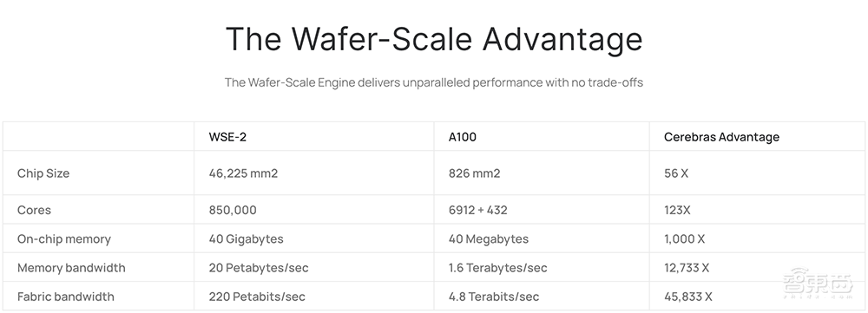Select the 40 Gigabytes cell
Screen dimensions: 868x313
coord(246,239)
